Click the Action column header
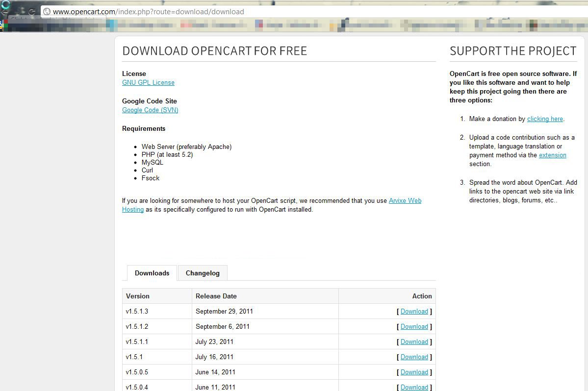Image resolution: width=588 pixels, height=391 pixels. (422, 296)
